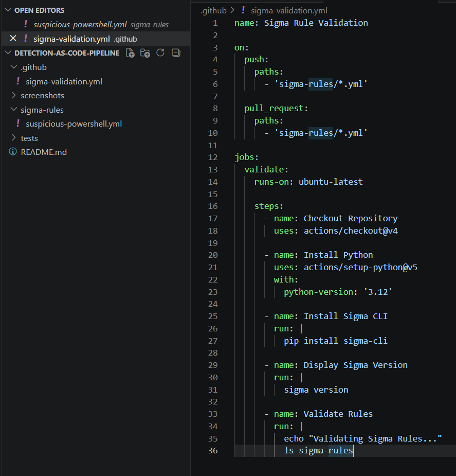The width and height of the screenshot is (456, 476).
Task: Click 'Display Sigma Version' step name
Action: point(356,365)
